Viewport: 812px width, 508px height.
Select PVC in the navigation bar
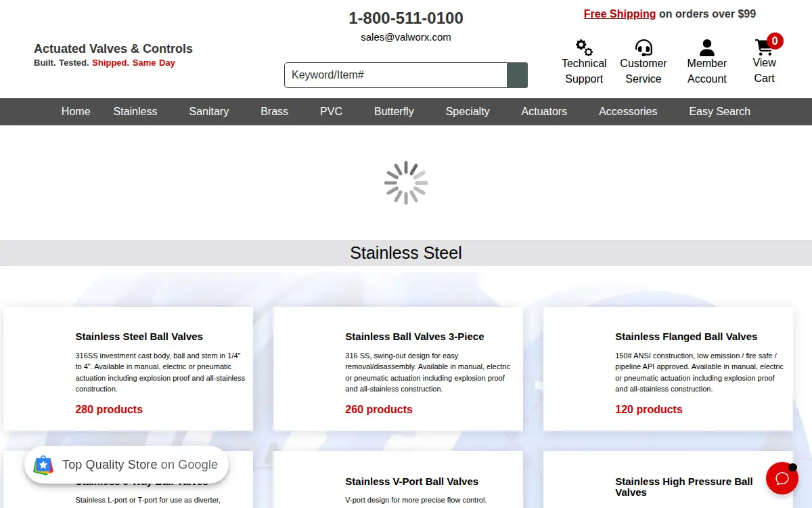pyautogui.click(x=332, y=112)
